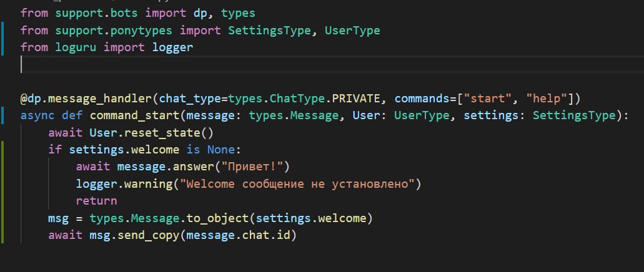The width and height of the screenshot is (644, 272).
Task: Click 'SettingsType' in the ponytypes import line
Action: [269, 31]
